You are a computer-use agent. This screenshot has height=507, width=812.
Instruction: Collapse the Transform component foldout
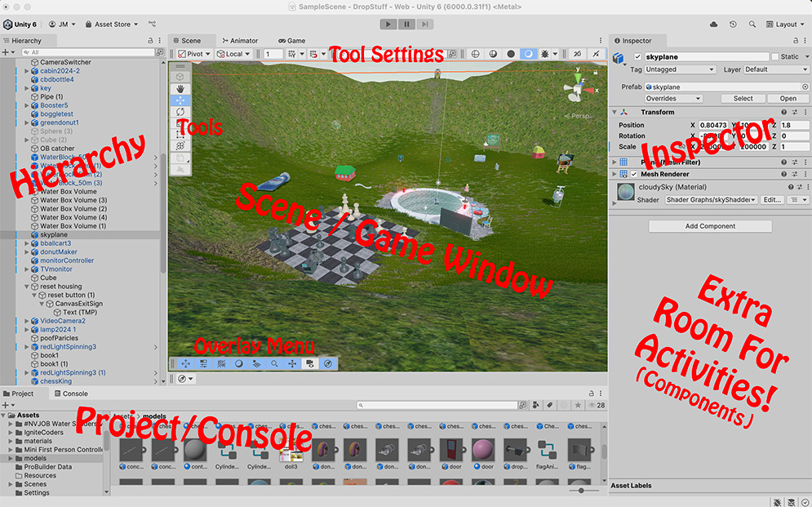(x=615, y=112)
